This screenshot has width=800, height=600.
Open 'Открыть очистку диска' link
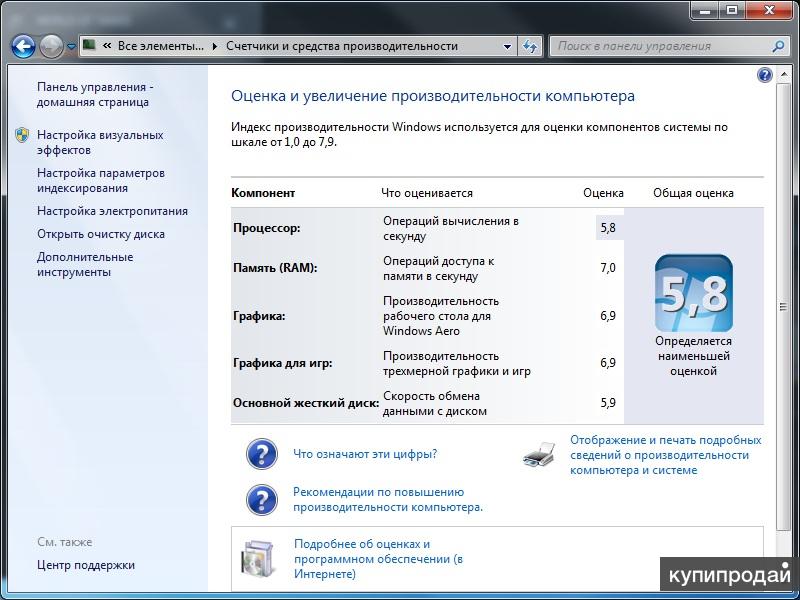tap(101, 234)
